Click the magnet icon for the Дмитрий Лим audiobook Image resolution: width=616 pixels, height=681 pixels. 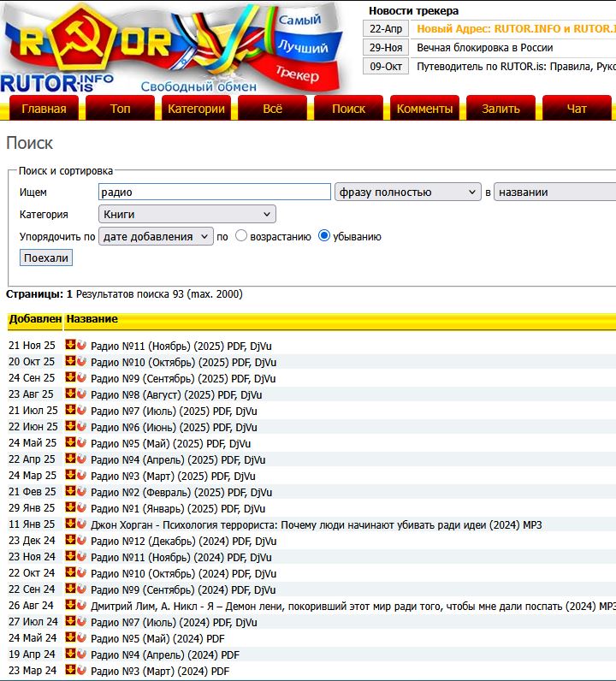coord(81,606)
